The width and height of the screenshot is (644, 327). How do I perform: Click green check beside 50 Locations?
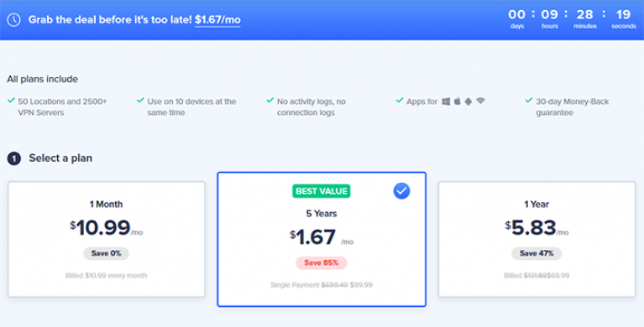pyautogui.click(x=11, y=100)
